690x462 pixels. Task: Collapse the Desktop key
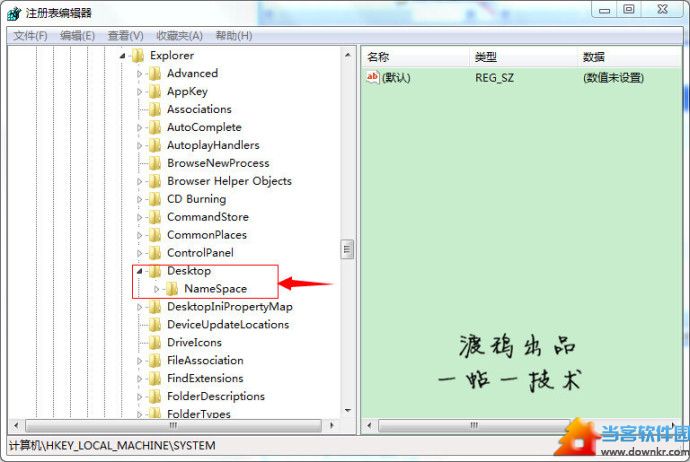point(139,271)
